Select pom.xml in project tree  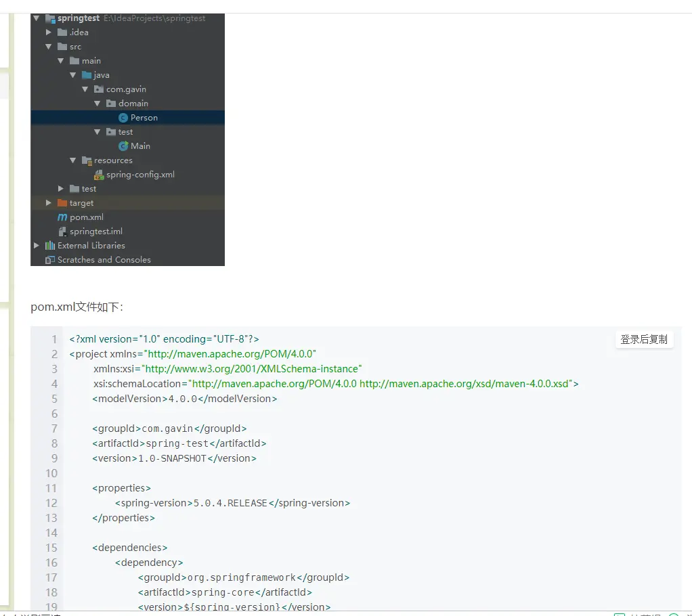point(87,217)
